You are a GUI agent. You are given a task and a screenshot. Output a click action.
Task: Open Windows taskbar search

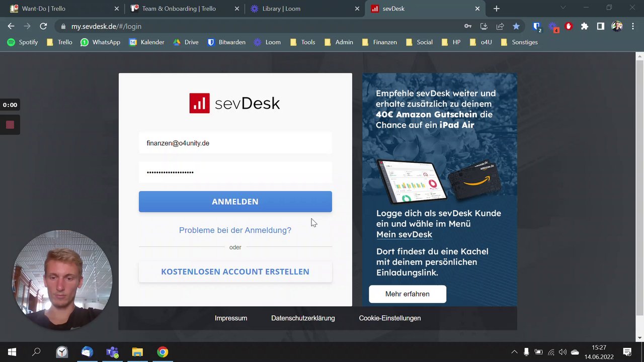tap(36, 352)
